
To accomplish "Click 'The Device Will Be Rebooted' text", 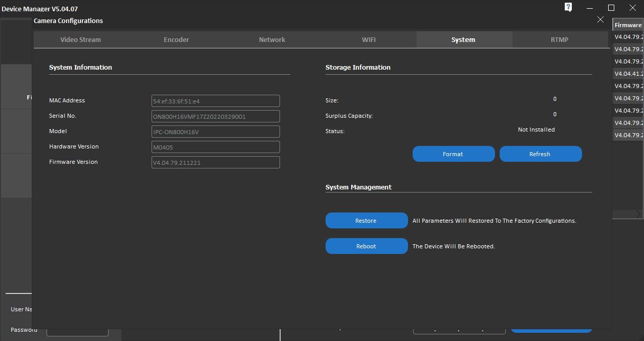I will pos(454,246).
